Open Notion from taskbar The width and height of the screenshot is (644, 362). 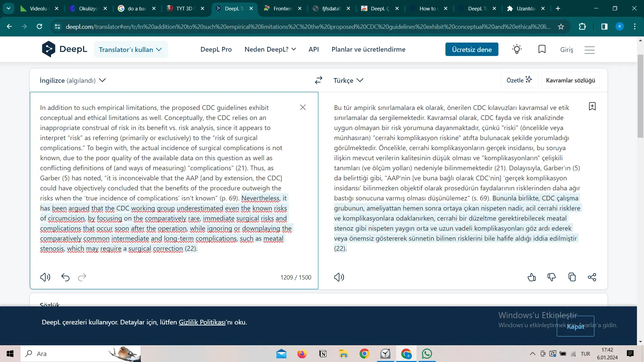point(323,354)
